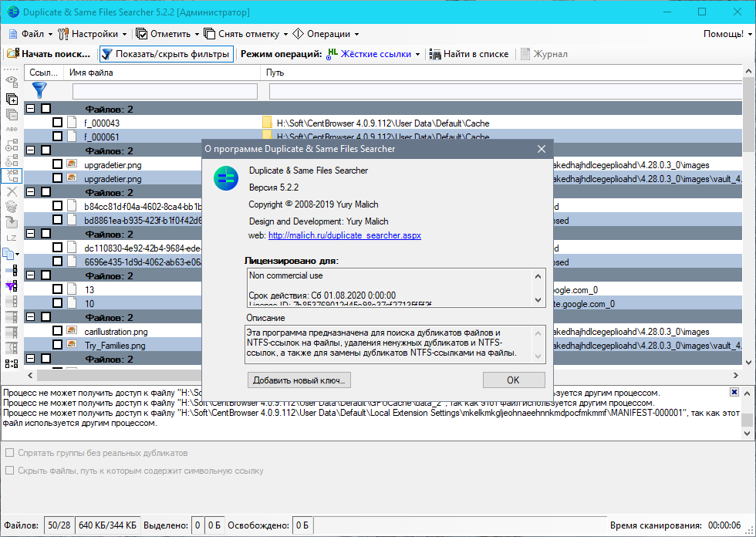Open the Отметить menu

168,34
